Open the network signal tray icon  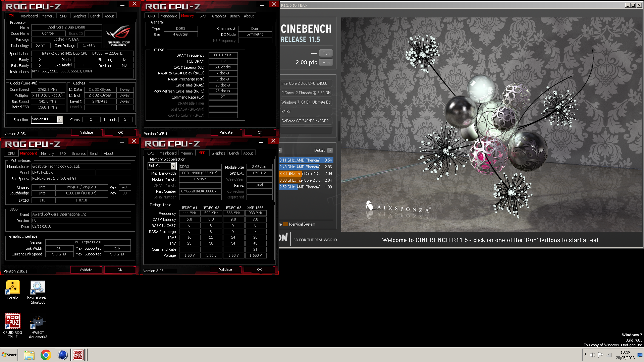coord(609,355)
